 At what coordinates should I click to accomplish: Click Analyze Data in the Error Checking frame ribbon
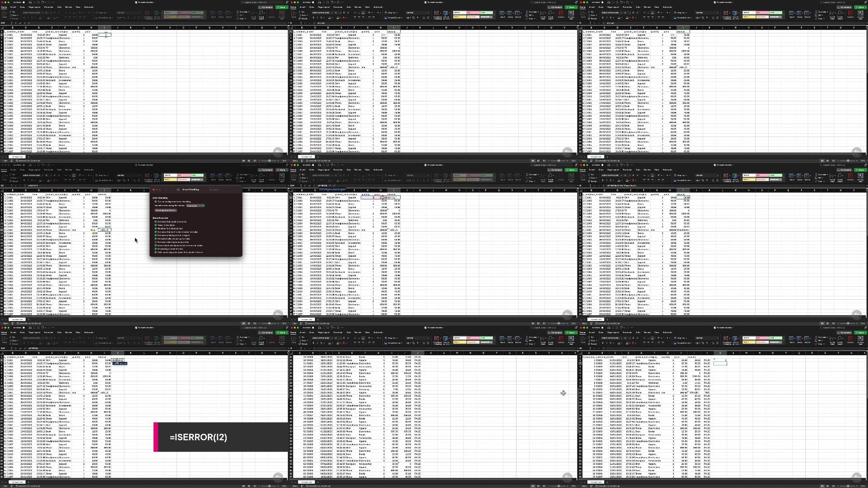[282, 177]
